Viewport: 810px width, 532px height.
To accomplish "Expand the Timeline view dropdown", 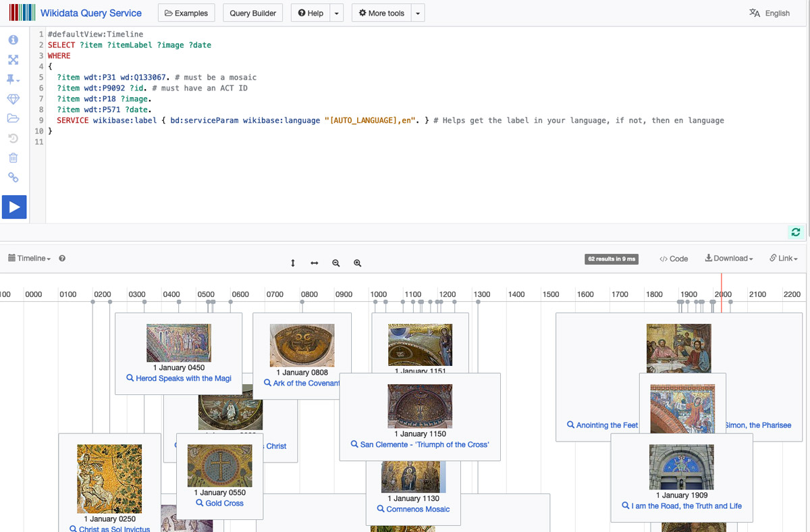I will coord(29,259).
